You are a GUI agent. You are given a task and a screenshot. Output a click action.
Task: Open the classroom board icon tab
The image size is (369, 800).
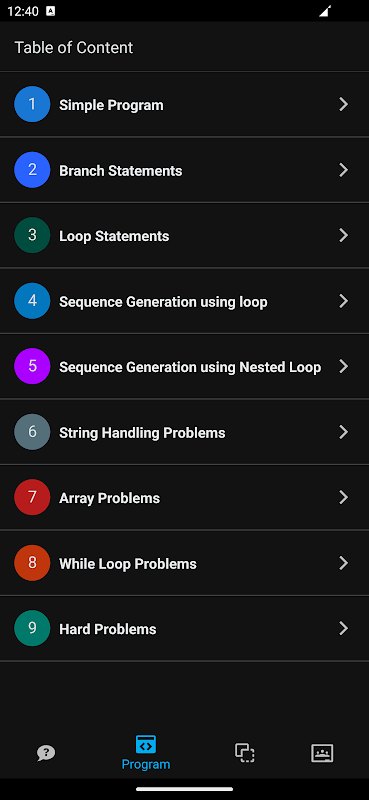(x=322, y=753)
